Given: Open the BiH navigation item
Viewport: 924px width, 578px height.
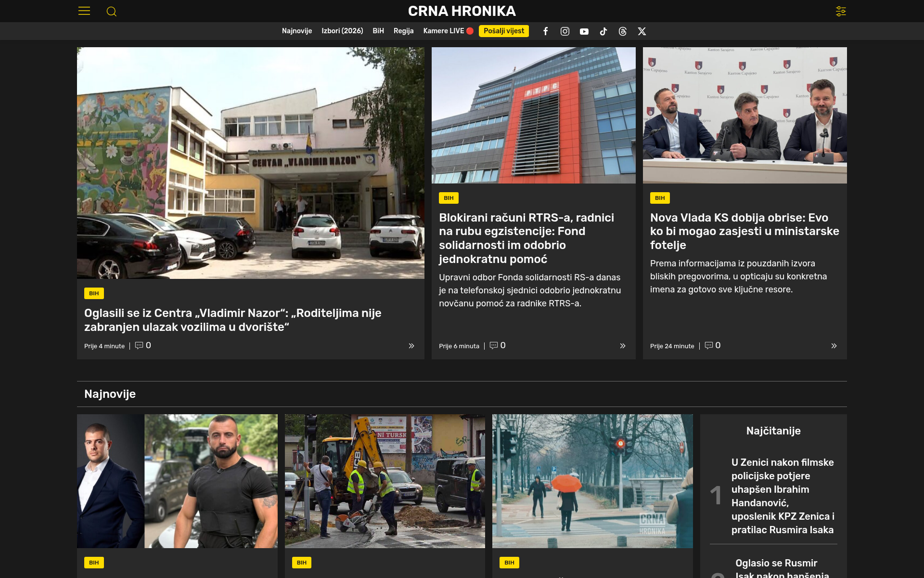Looking at the screenshot, I should point(378,31).
